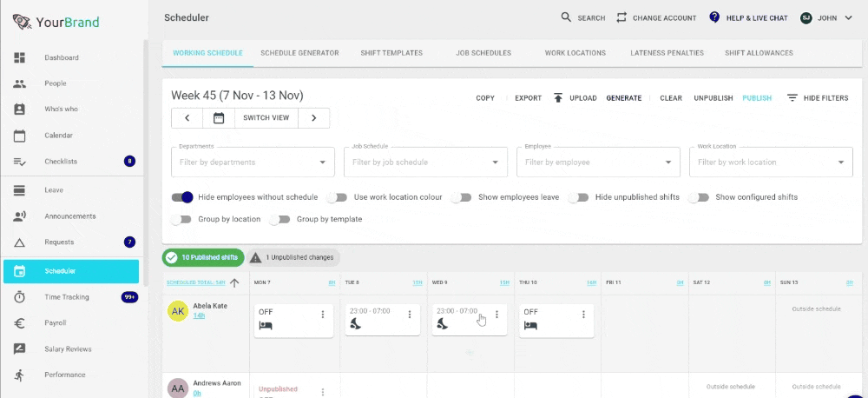Click the Publish button
Screen dimensions: 868x398
[x=757, y=98]
